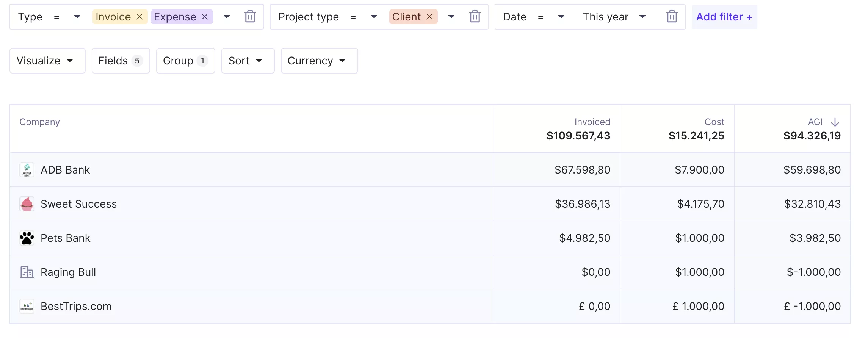
Task: Open the Fields selector button
Action: [x=121, y=61]
